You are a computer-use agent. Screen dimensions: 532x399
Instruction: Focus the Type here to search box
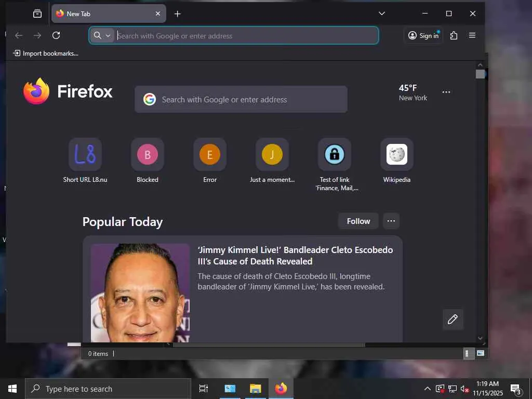(108, 389)
